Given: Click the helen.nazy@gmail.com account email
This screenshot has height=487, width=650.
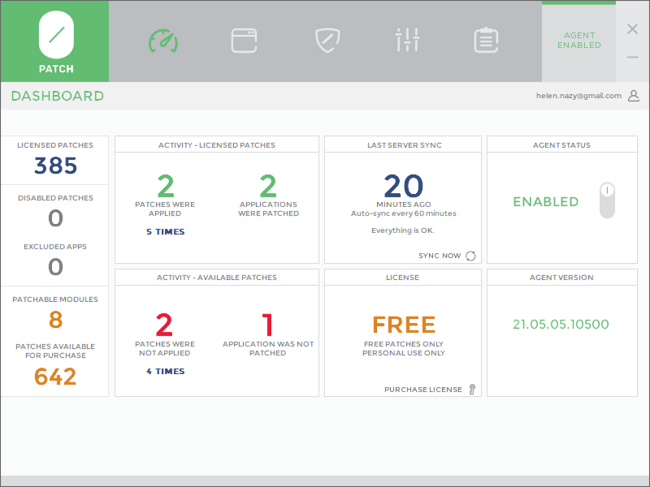Looking at the screenshot, I should click(x=579, y=96).
